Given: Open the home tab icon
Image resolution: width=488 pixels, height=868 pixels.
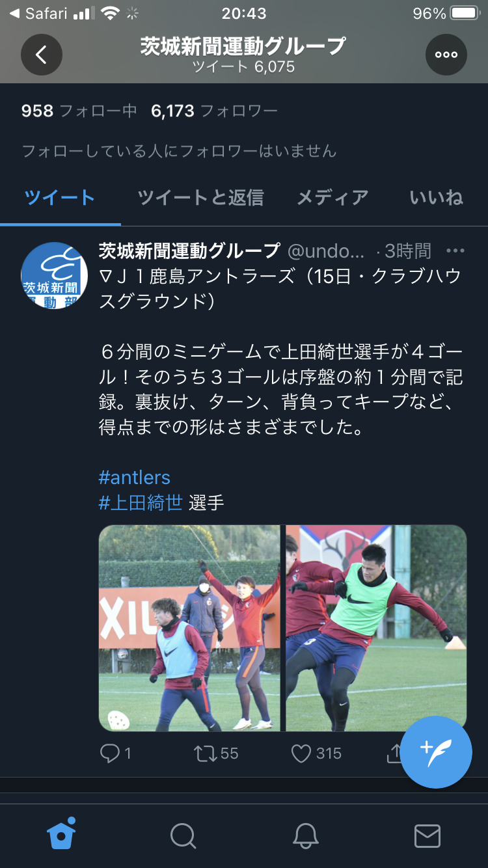Looking at the screenshot, I should click(61, 834).
